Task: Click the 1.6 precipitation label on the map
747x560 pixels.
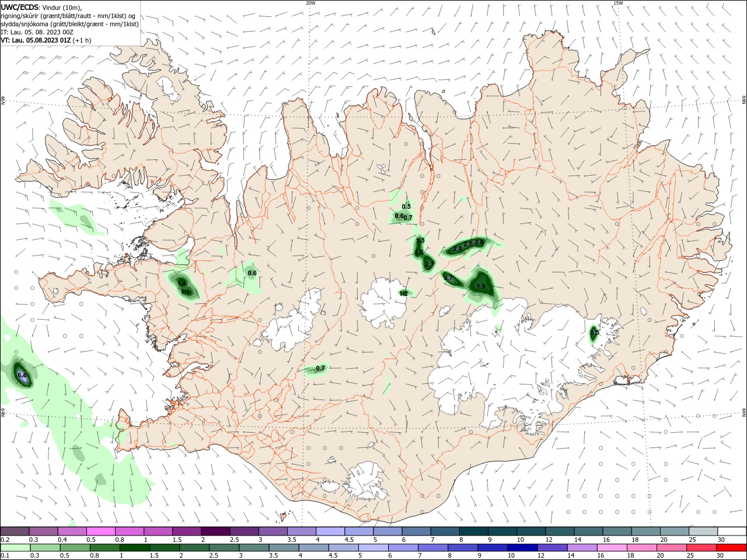Action: tap(418, 252)
